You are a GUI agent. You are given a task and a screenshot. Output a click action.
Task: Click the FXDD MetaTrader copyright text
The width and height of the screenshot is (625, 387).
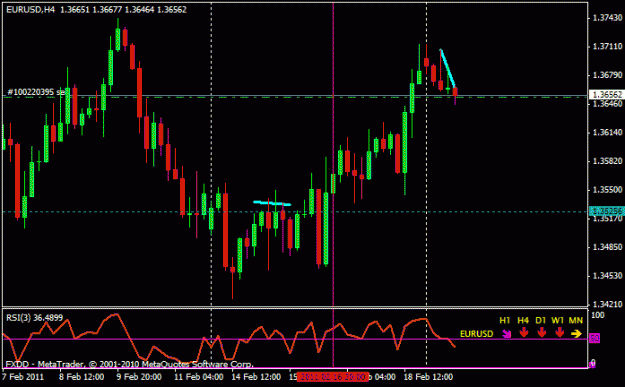(x=130, y=364)
